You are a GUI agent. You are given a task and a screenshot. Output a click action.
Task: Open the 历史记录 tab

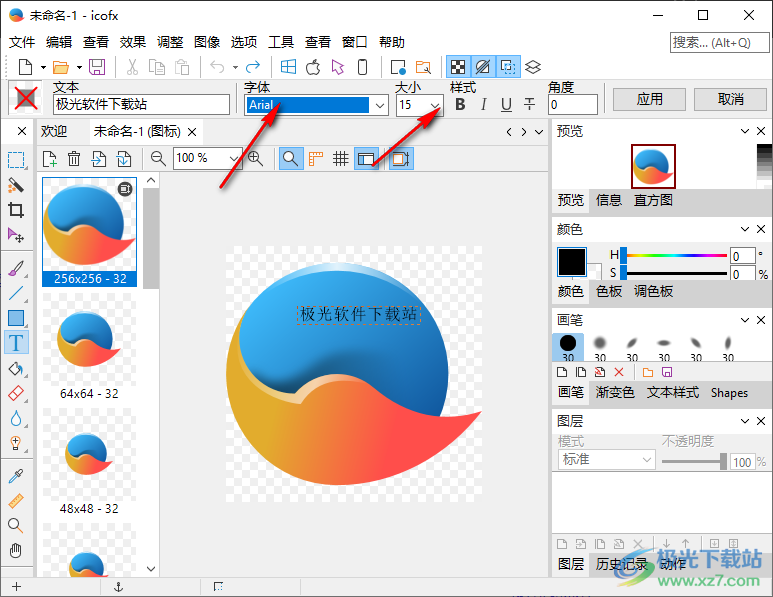pyautogui.click(x=621, y=564)
